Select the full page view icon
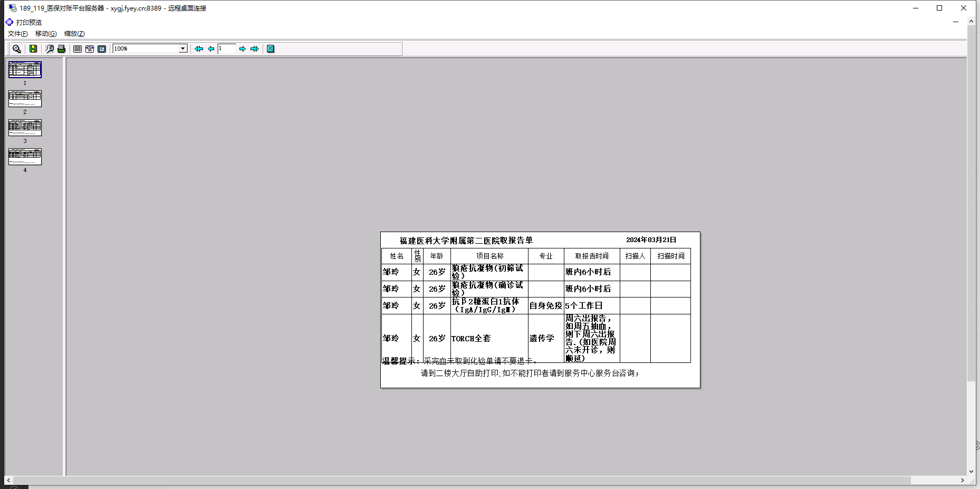 click(78, 49)
